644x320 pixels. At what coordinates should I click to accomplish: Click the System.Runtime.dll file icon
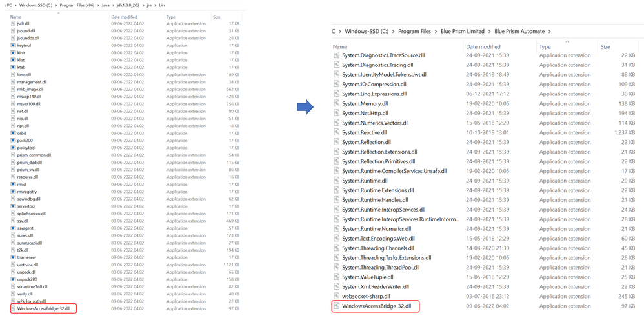336,181
